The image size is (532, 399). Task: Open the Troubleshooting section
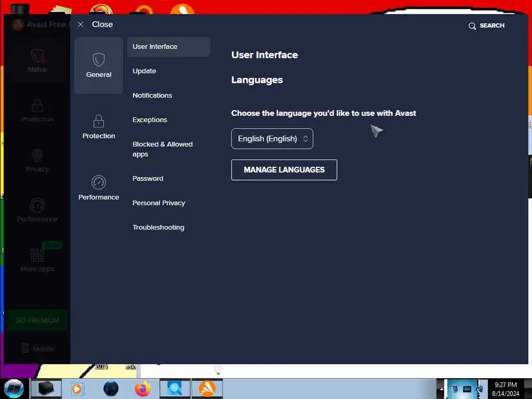(158, 228)
